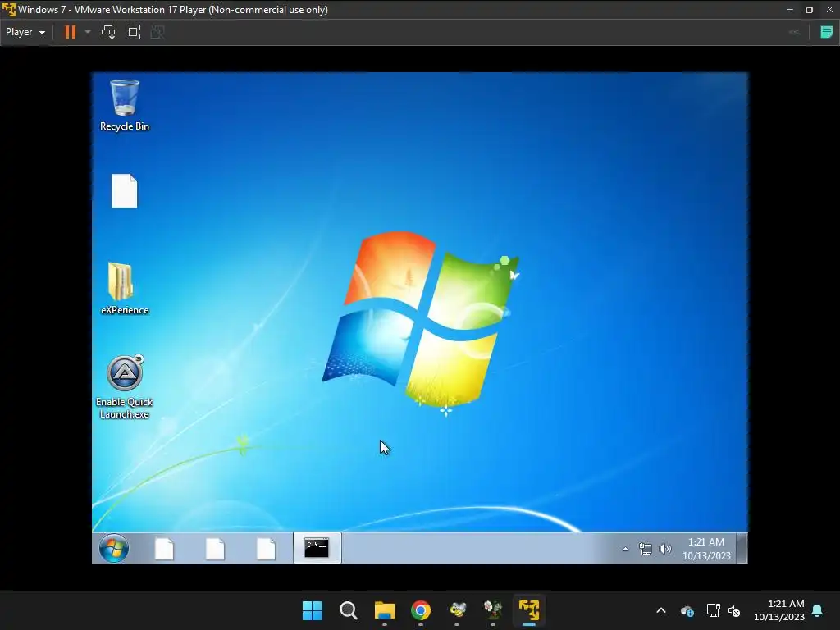Open Google Chrome from host taskbar
Screen dimensions: 840x630
pos(421,610)
